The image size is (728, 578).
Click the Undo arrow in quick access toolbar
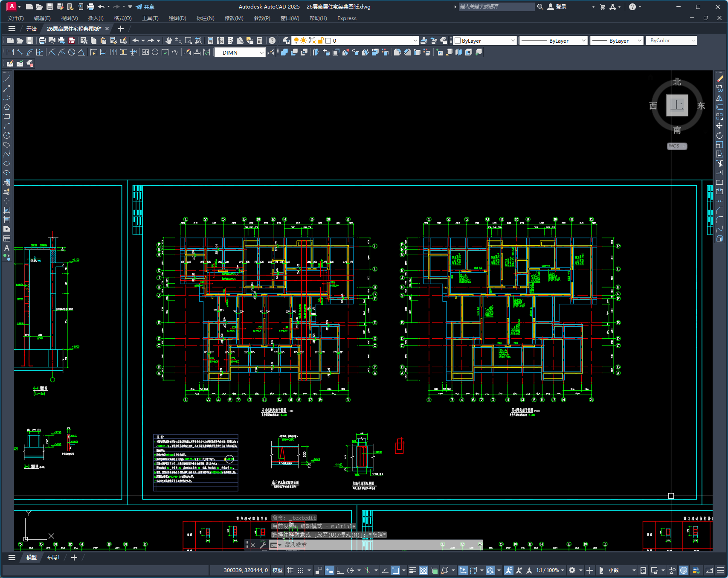pyautogui.click(x=101, y=7)
